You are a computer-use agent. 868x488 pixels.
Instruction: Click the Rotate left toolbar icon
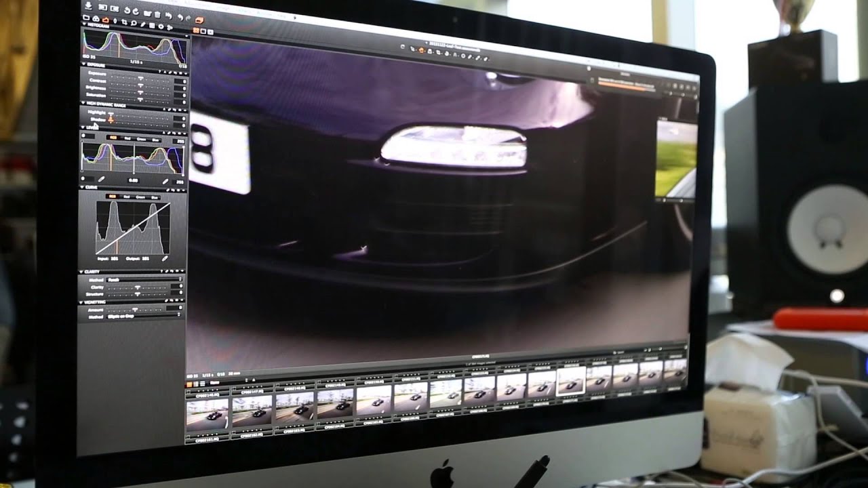coord(127,10)
